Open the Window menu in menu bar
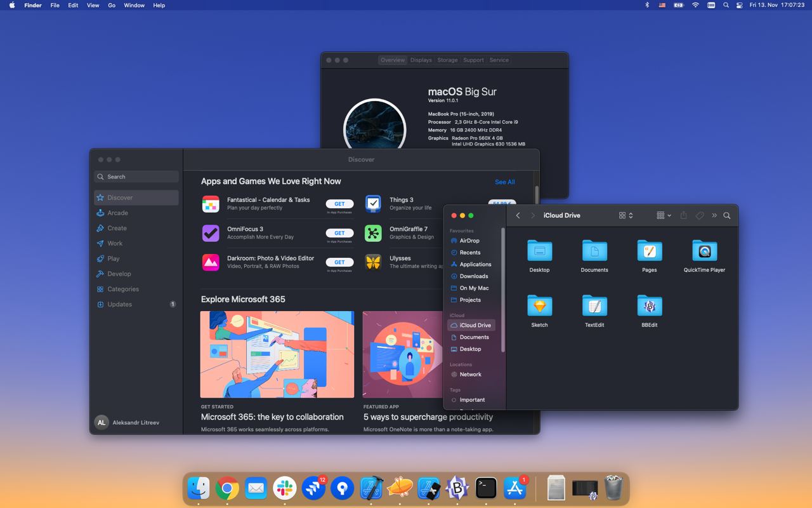This screenshot has height=508, width=812. click(x=134, y=5)
